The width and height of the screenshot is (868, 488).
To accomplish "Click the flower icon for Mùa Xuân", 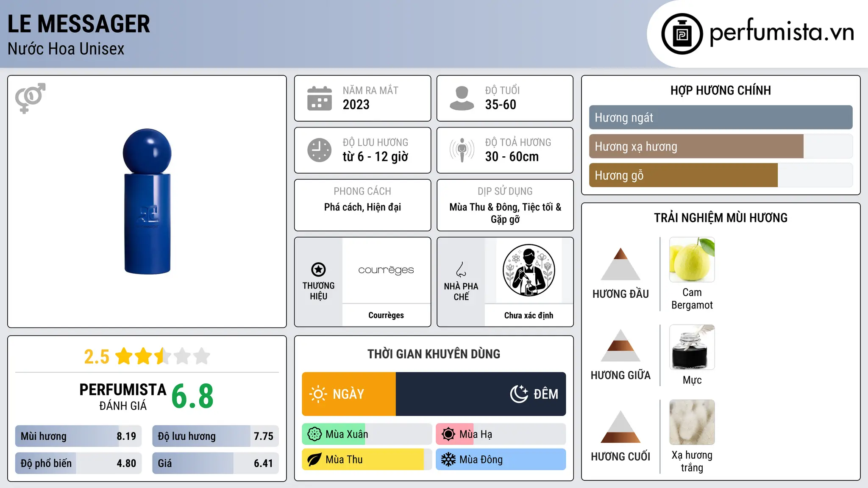I will click(314, 434).
